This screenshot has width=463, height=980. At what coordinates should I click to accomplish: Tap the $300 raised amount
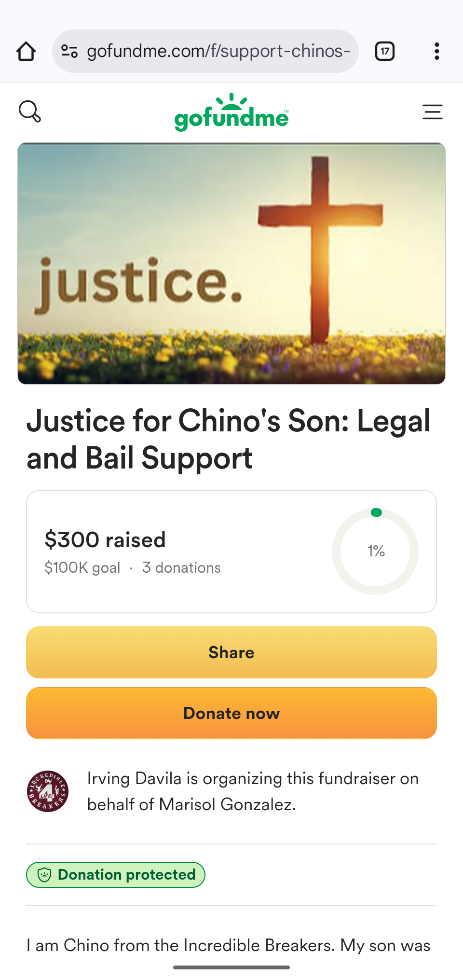(105, 540)
